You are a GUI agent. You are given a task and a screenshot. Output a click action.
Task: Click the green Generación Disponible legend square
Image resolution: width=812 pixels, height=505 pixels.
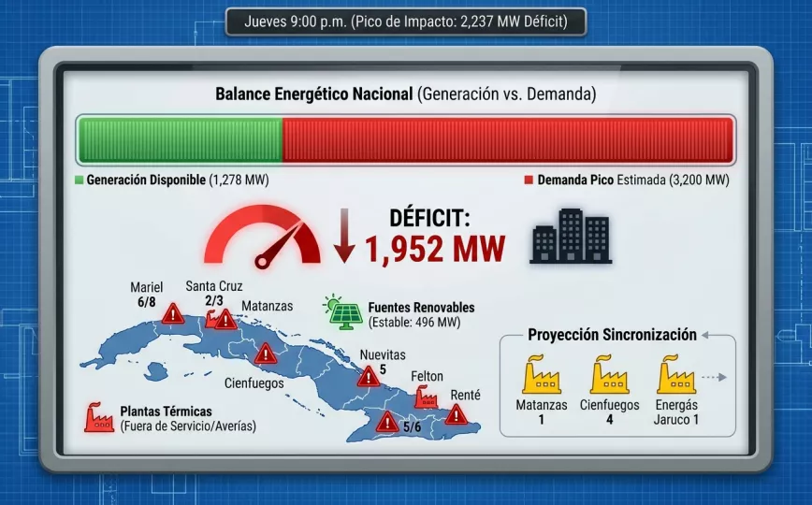click(79, 180)
